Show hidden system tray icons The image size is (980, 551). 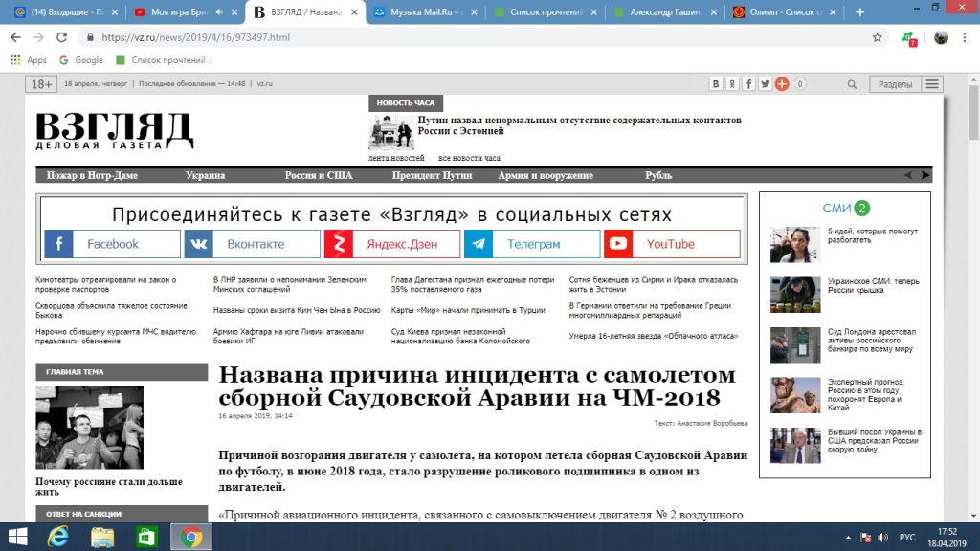pos(848,538)
